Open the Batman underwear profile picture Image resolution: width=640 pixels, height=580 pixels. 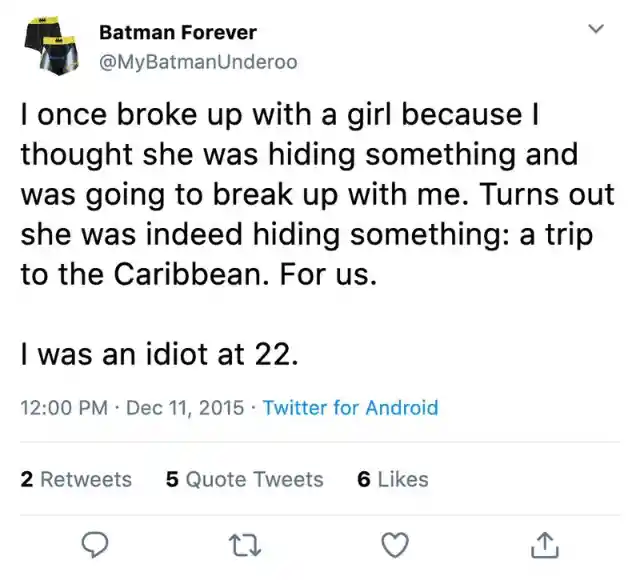coord(51,46)
